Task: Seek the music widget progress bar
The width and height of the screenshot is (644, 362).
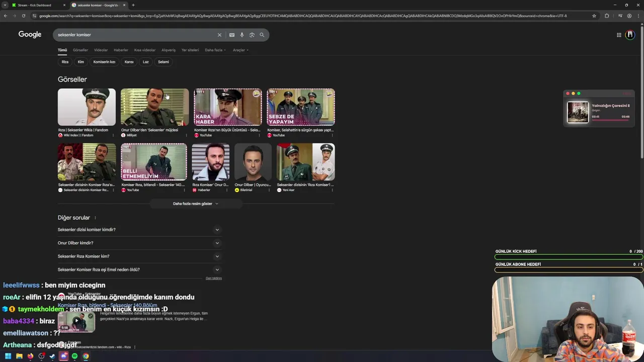Action: [x=610, y=120]
